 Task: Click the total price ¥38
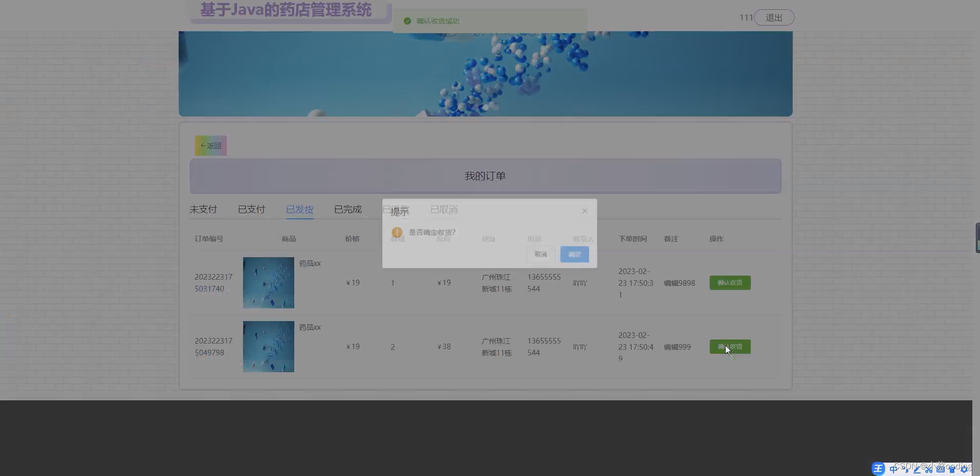(444, 347)
